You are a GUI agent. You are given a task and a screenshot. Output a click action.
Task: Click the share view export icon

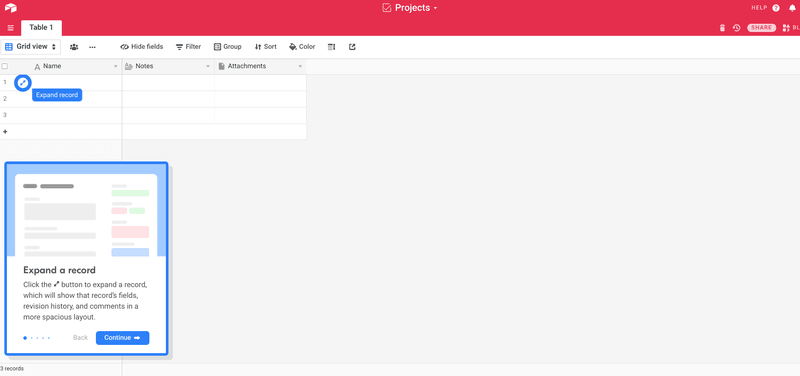[x=352, y=47]
